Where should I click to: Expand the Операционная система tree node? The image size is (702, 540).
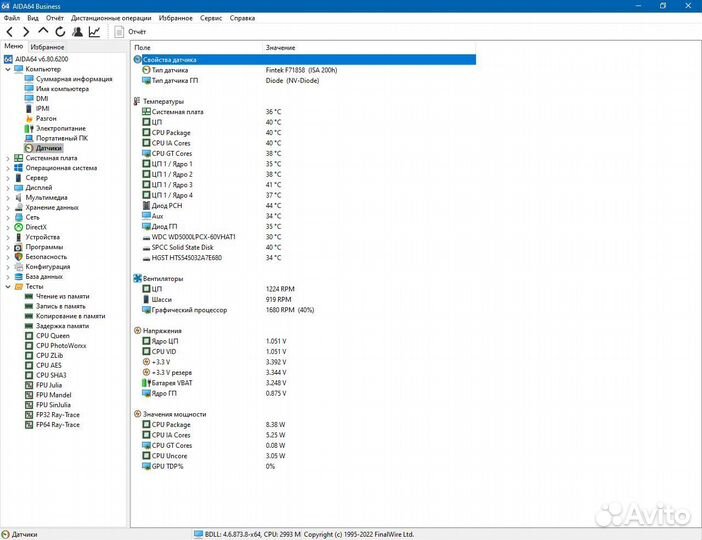(x=8, y=168)
